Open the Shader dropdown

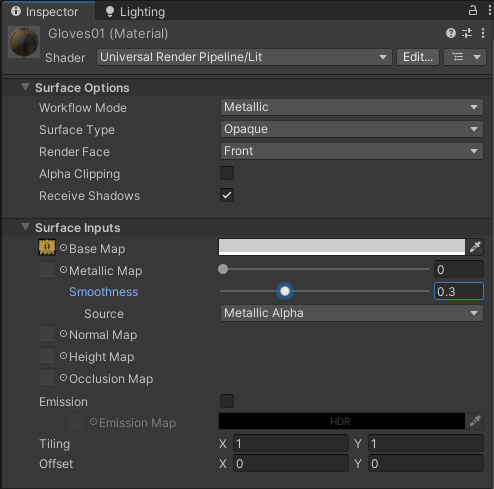(x=244, y=57)
